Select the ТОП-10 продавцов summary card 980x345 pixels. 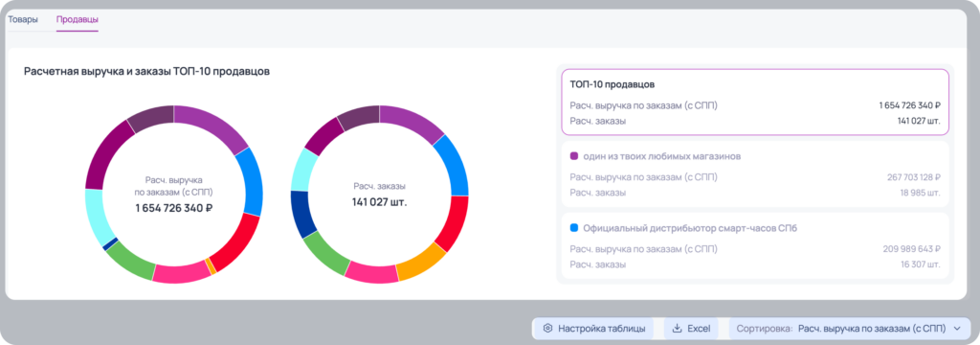(x=755, y=102)
